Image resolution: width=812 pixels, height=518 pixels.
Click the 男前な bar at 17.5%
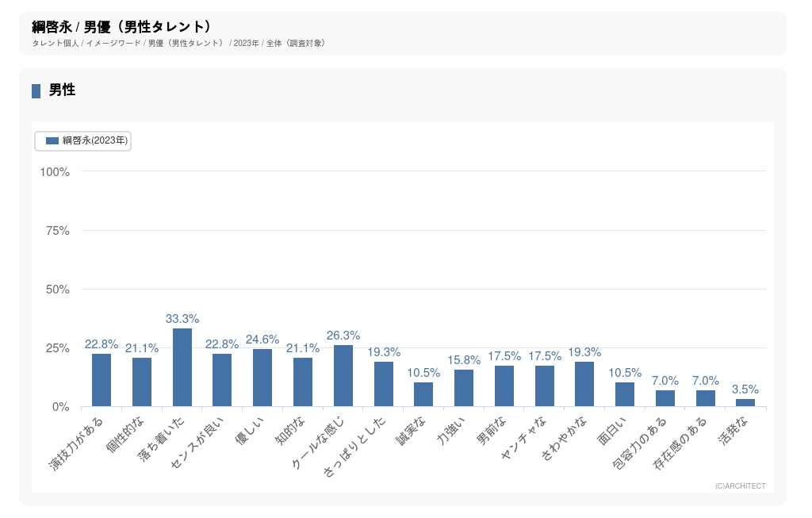click(x=504, y=386)
